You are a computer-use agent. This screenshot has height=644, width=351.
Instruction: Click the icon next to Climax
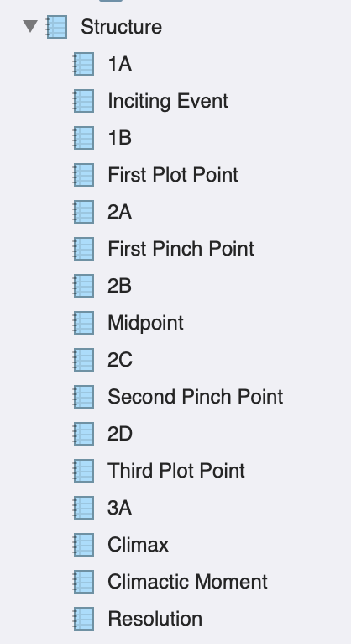84,545
